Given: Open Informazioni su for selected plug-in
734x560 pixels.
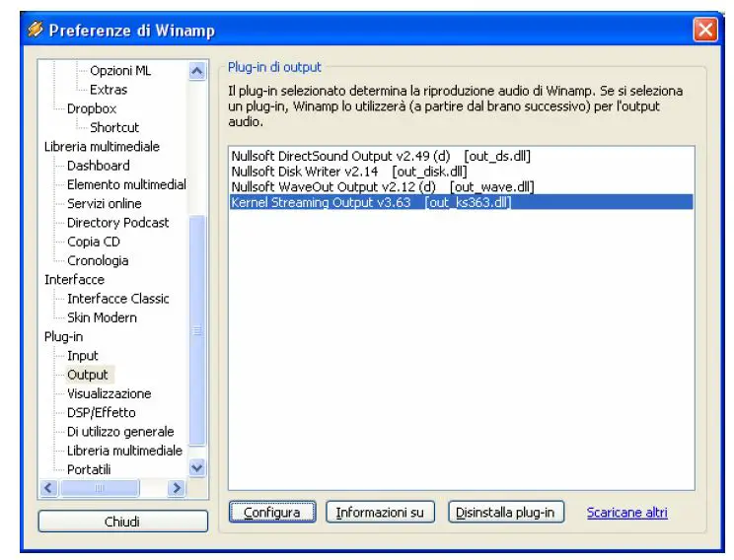Looking at the screenshot, I should point(380,513).
